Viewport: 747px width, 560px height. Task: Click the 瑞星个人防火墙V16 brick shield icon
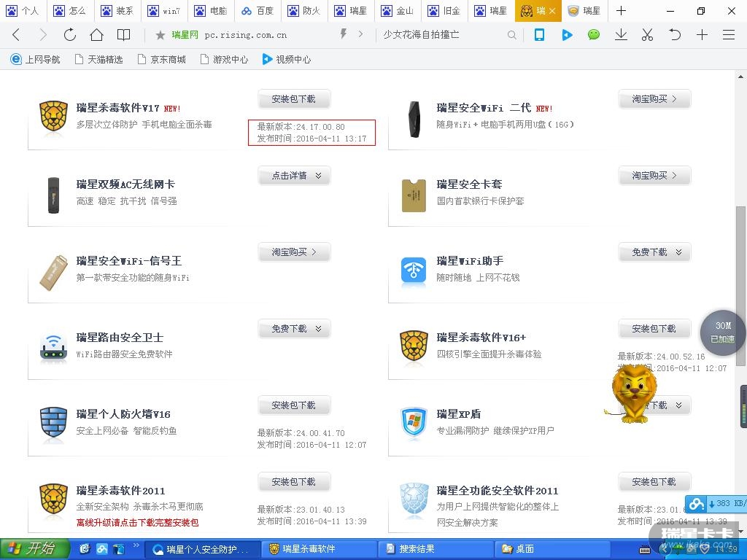coord(53,422)
